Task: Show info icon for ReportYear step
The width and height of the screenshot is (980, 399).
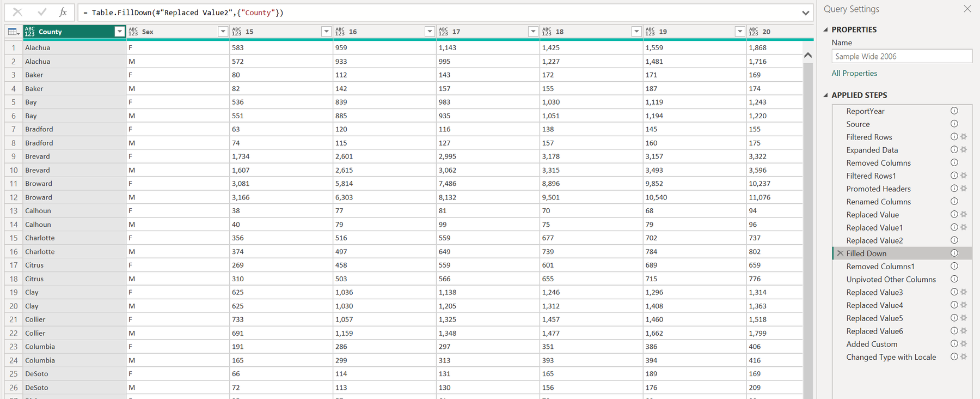Action: point(954,111)
